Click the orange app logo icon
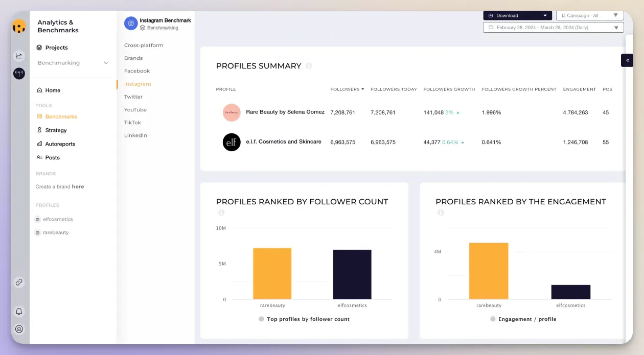This screenshot has height=355, width=644. [19, 27]
